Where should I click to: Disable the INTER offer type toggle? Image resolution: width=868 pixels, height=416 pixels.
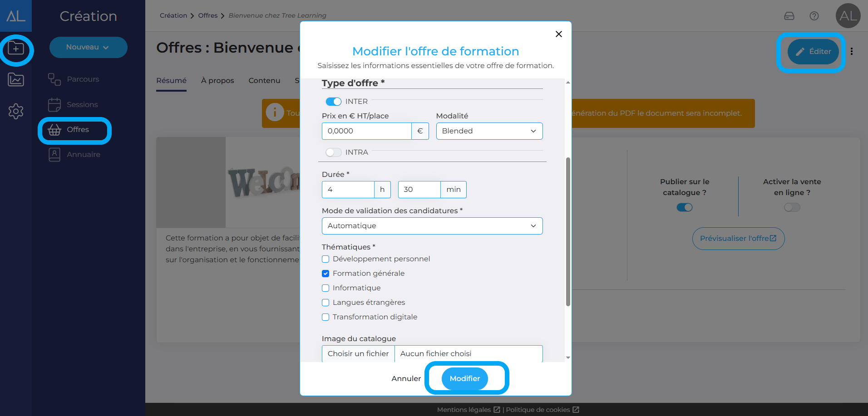(x=334, y=102)
